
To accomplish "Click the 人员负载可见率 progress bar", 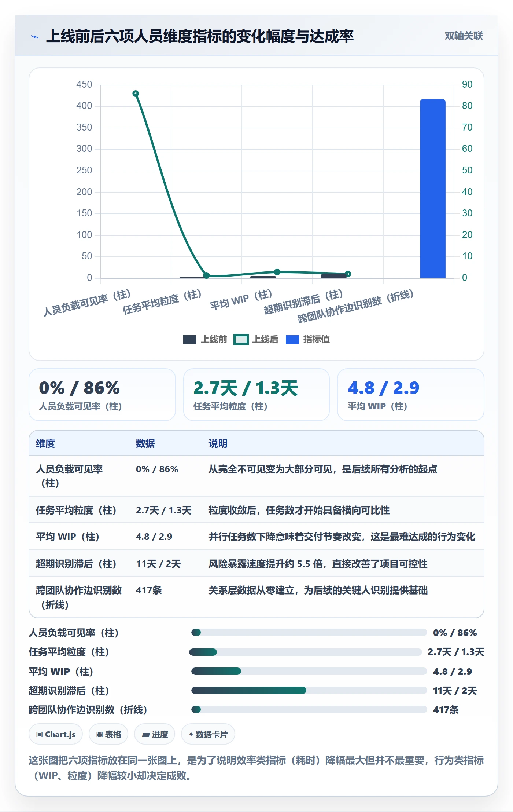I will [309, 632].
